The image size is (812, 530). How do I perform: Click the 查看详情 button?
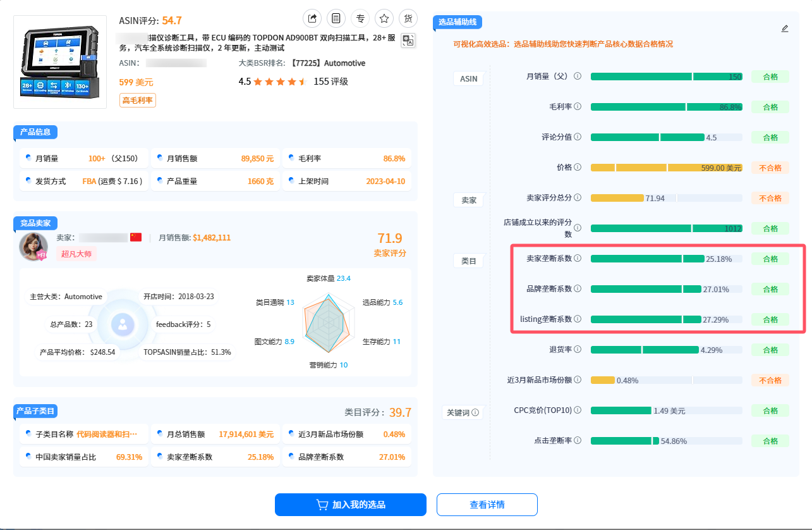click(487, 505)
